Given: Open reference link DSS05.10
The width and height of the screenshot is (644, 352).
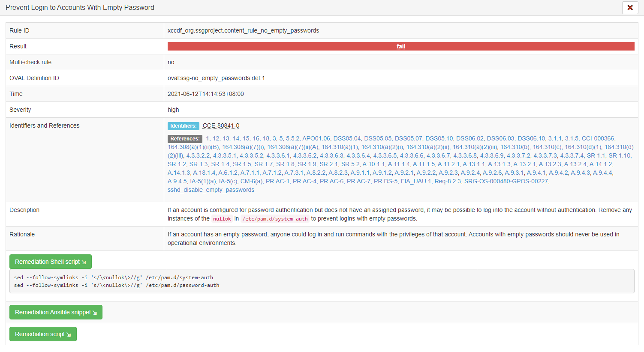Looking at the screenshot, I should (439, 138).
